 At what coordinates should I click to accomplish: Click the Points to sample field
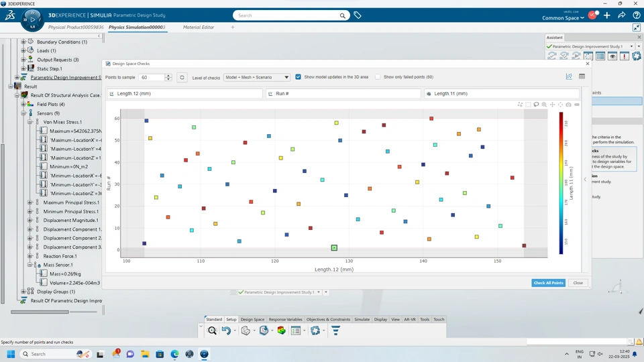click(152, 77)
